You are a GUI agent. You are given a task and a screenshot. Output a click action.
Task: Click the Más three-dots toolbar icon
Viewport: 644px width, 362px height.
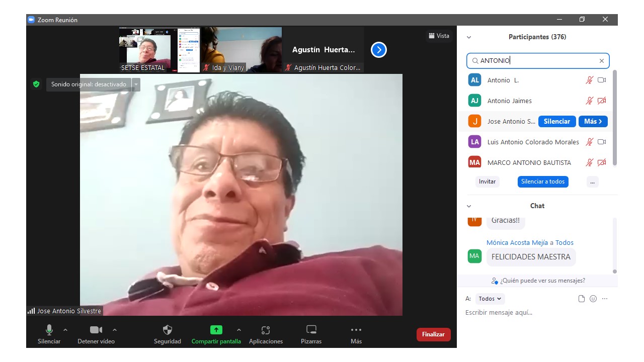[x=356, y=330]
